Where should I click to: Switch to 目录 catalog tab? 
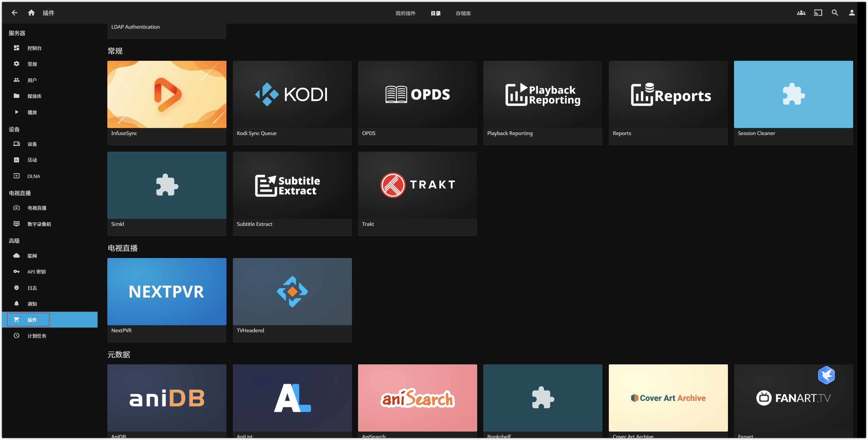pyautogui.click(x=435, y=13)
